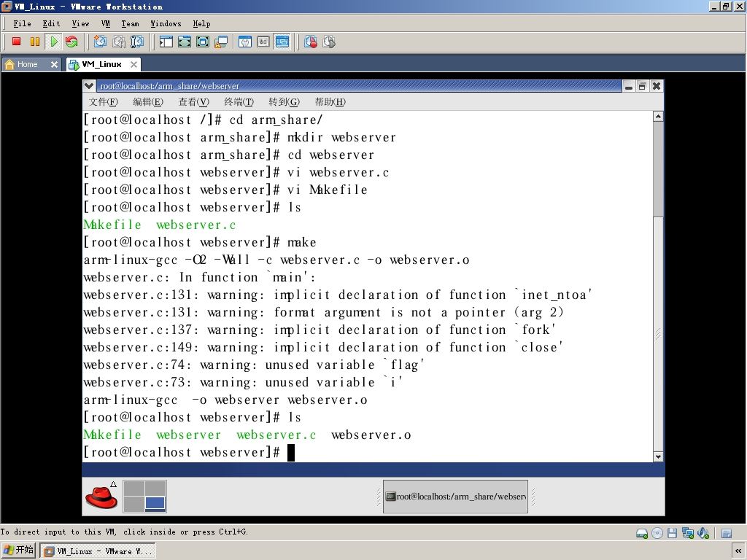747x560 pixels.
Task: Open the terminal window menu arrow
Action: [x=88, y=86]
